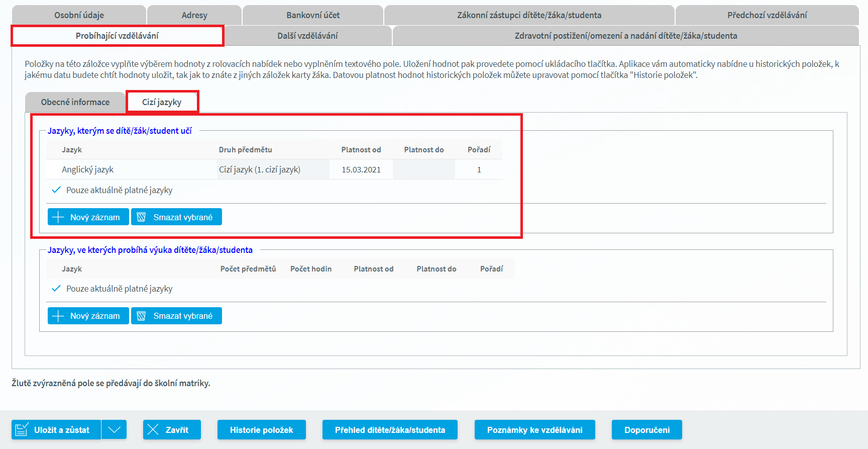Click delete icon of first Smazat vybrané
The width and height of the screenshot is (868, 449).
pyautogui.click(x=141, y=217)
